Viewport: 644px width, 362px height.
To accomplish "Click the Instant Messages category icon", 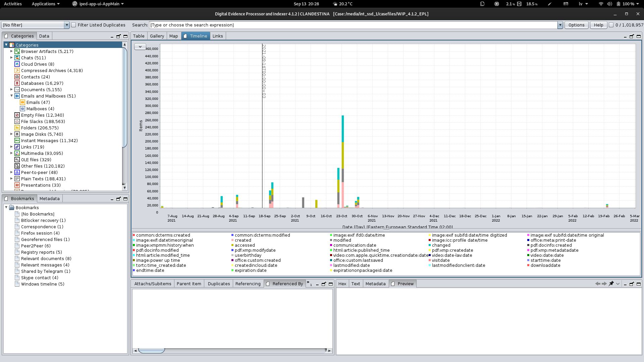I will point(17,140).
